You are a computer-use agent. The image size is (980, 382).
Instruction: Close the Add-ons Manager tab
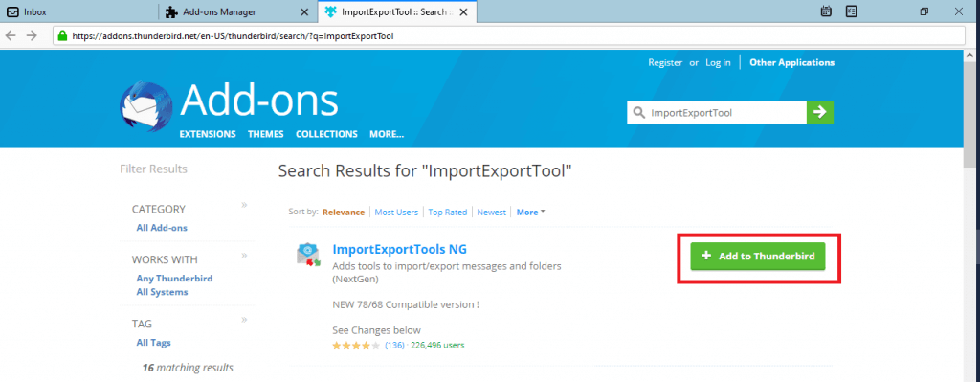click(x=304, y=11)
